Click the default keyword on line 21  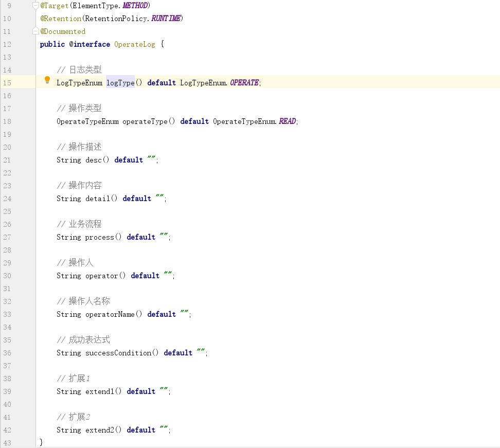click(x=129, y=160)
